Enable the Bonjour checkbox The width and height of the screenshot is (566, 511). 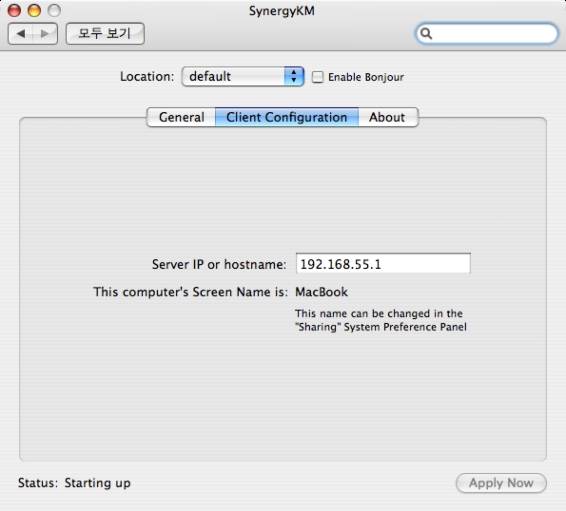click(317, 77)
